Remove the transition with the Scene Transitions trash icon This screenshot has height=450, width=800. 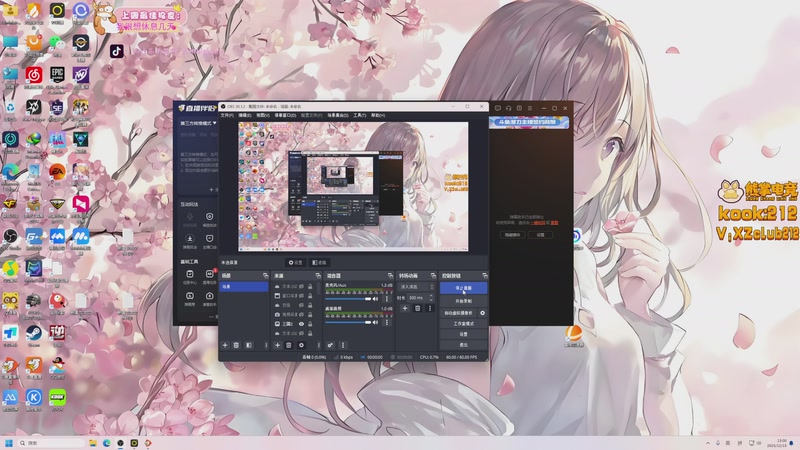[x=417, y=308]
